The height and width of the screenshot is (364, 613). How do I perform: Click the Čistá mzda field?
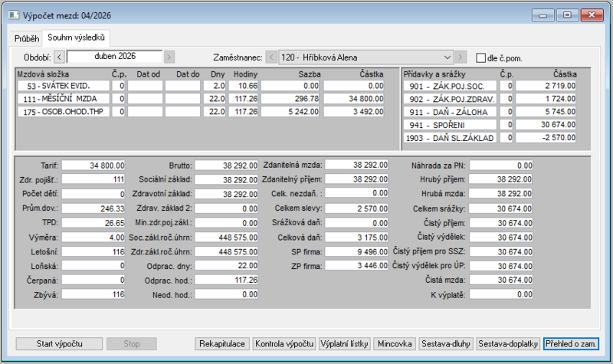tap(501, 280)
